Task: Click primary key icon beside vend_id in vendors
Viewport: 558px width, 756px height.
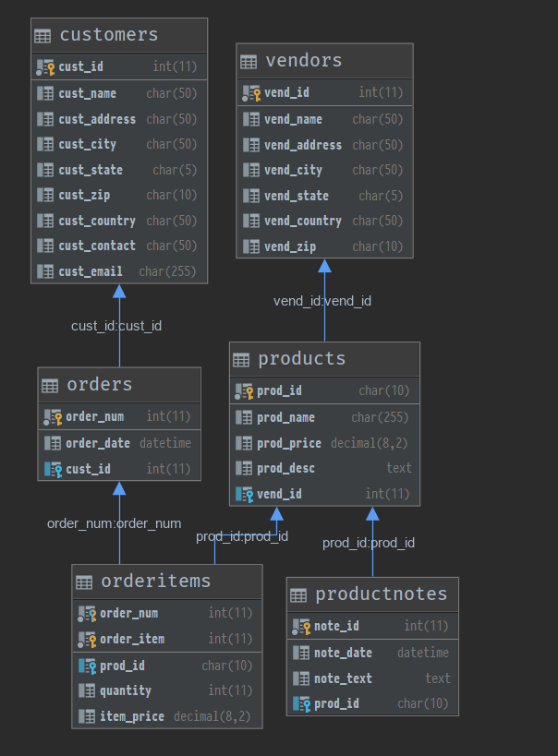Action: pos(251,93)
